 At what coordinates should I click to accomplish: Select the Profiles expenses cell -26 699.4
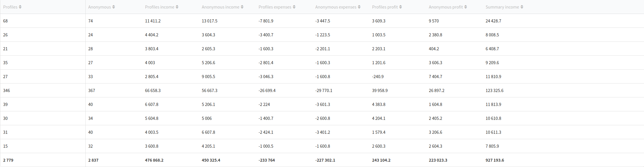(x=267, y=91)
